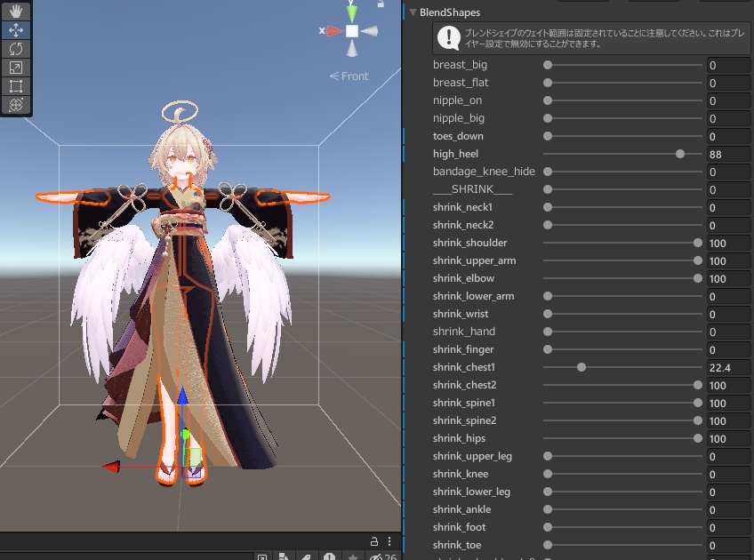This screenshot has height=560, width=754.
Task: Click the 'shrink_upper_leg' label
Action: point(472,456)
